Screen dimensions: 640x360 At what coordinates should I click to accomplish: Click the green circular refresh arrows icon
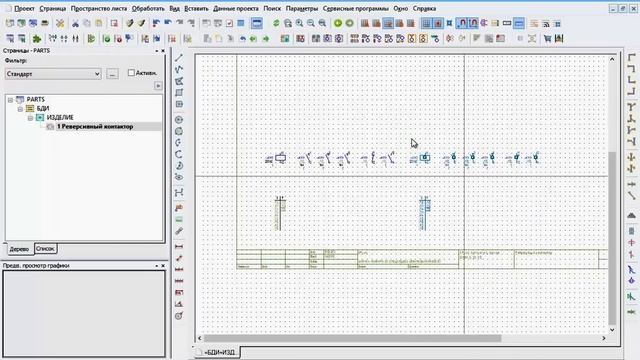pos(276,23)
